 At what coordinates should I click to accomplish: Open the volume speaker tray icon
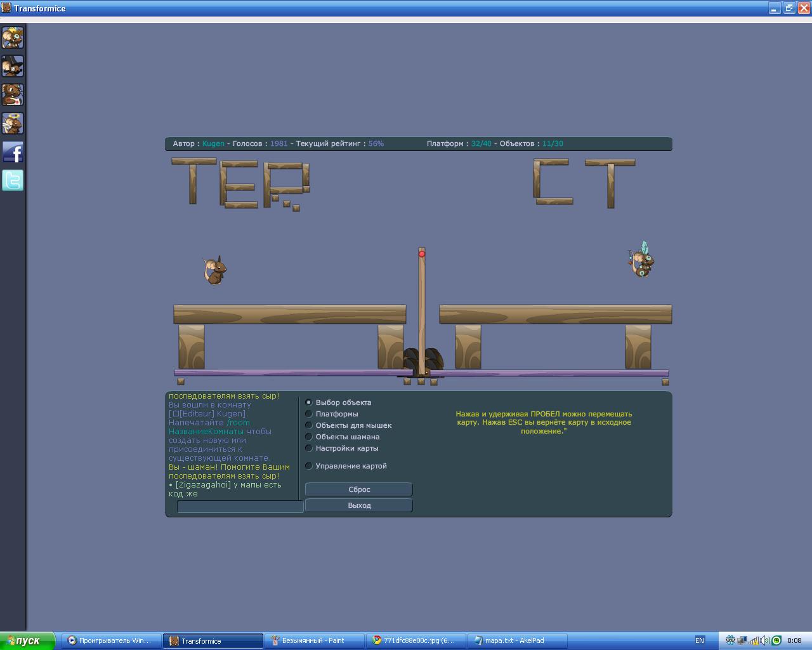coord(765,640)
